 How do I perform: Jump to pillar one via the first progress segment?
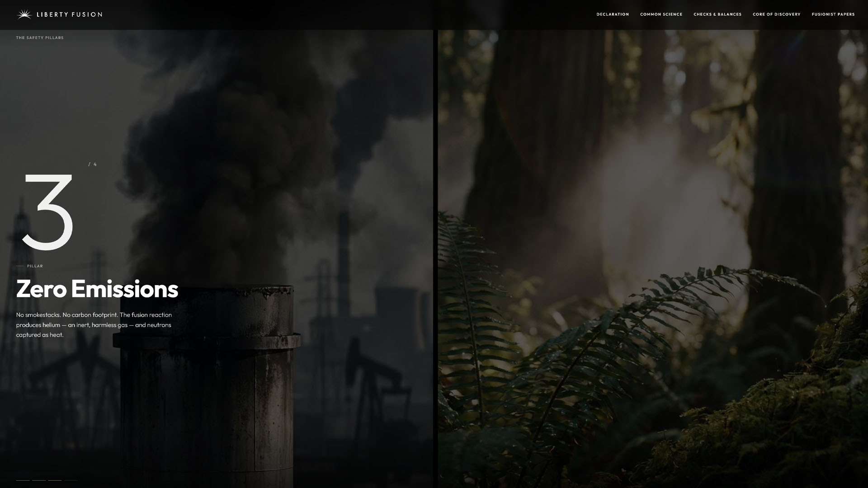click(23, 480)
